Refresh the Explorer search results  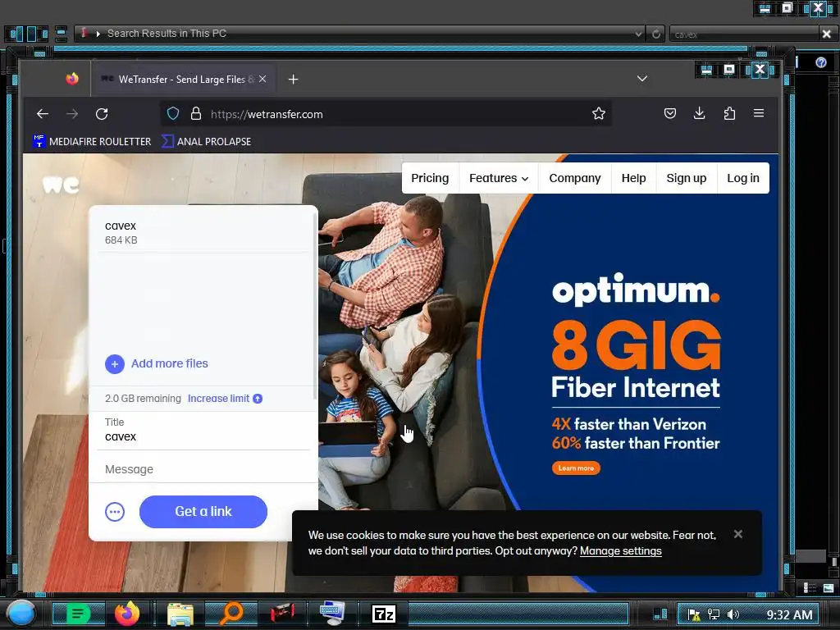coord(655,34)
